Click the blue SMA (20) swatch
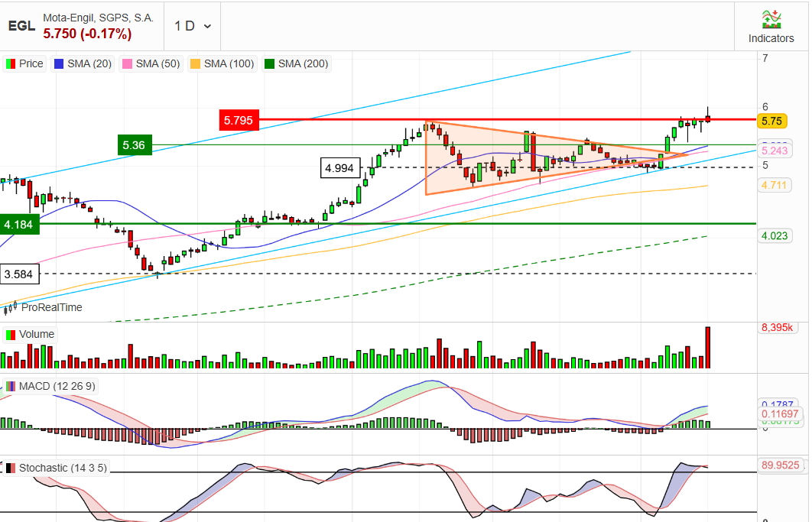 (59, 63)
